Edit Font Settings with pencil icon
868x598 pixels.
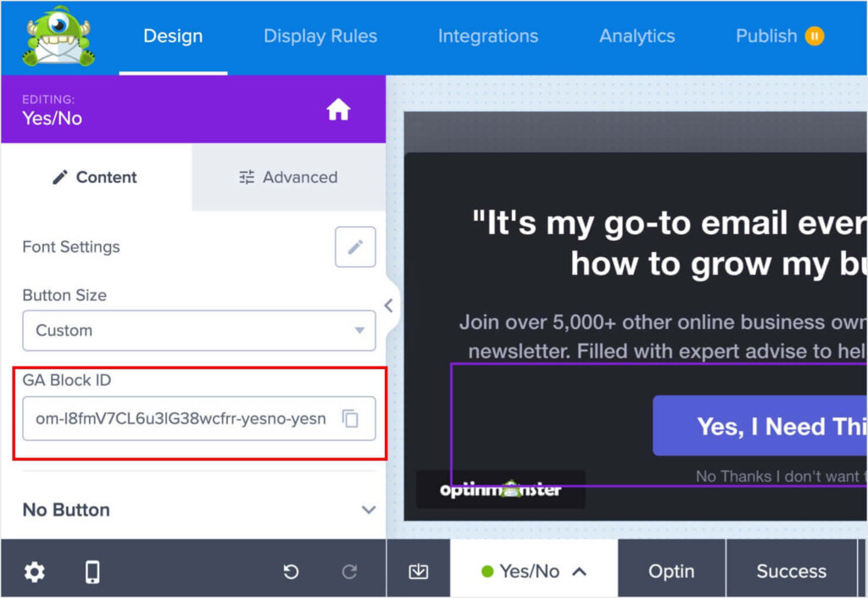coord(355,247)
